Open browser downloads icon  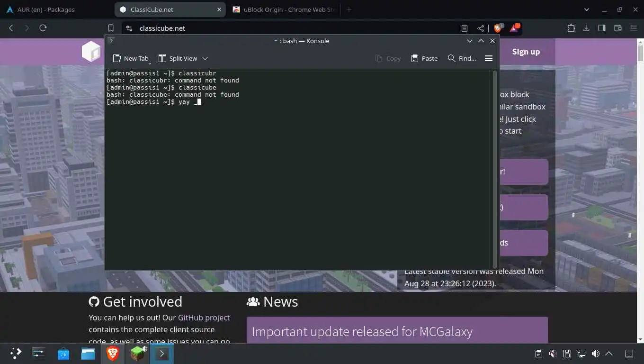[x=586, y=28]
